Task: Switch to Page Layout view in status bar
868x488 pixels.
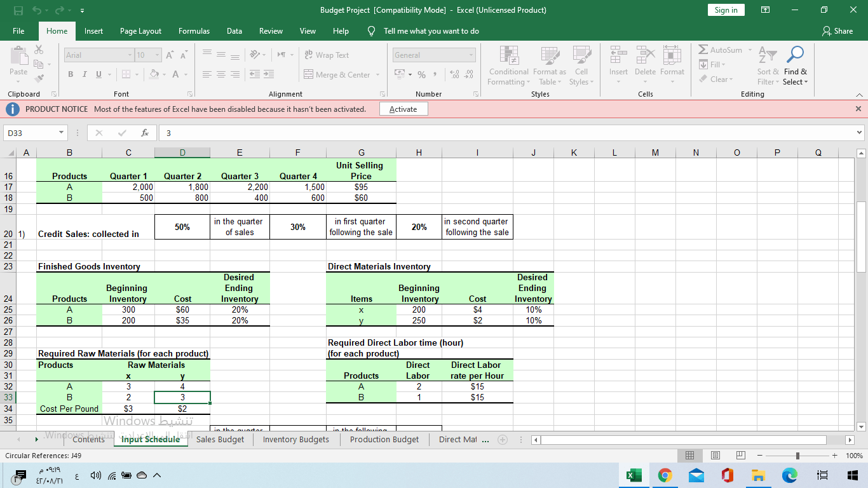Action: click(x=715, y=456)
